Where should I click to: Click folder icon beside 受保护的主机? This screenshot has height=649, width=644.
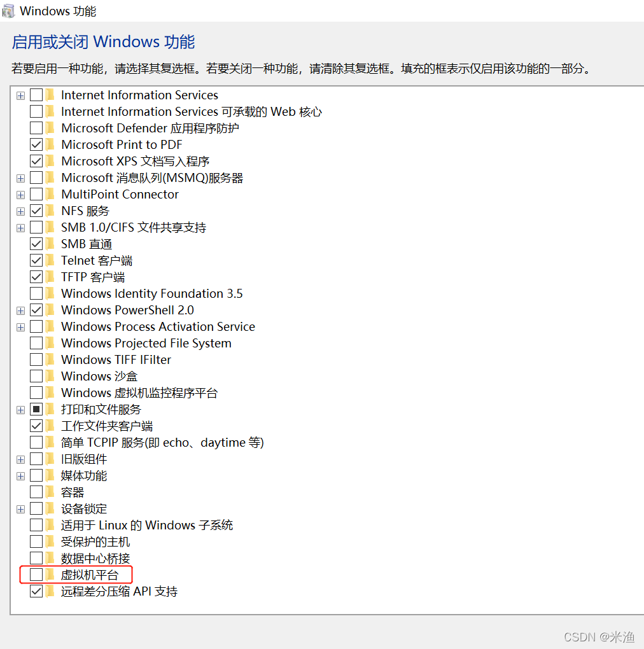(x=50, y=541)
